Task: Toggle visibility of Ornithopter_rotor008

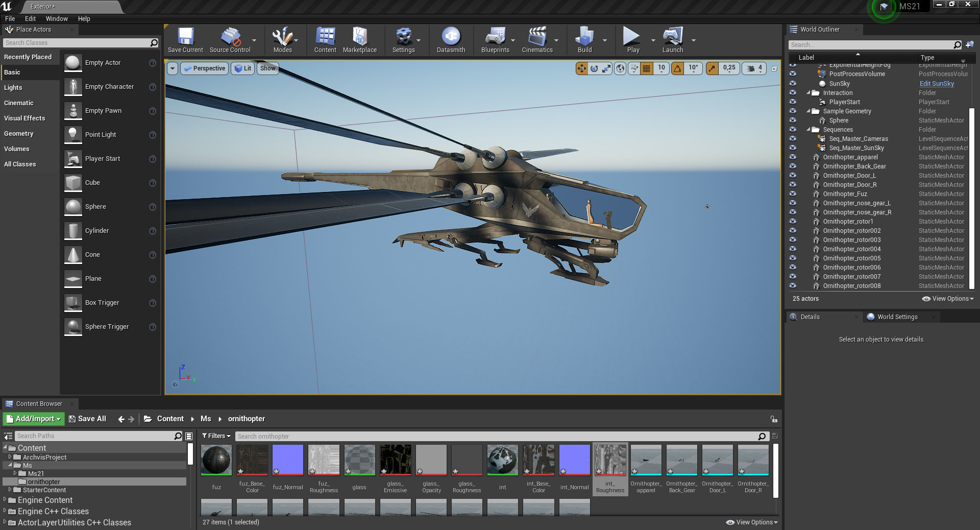Action: [793, 285]
